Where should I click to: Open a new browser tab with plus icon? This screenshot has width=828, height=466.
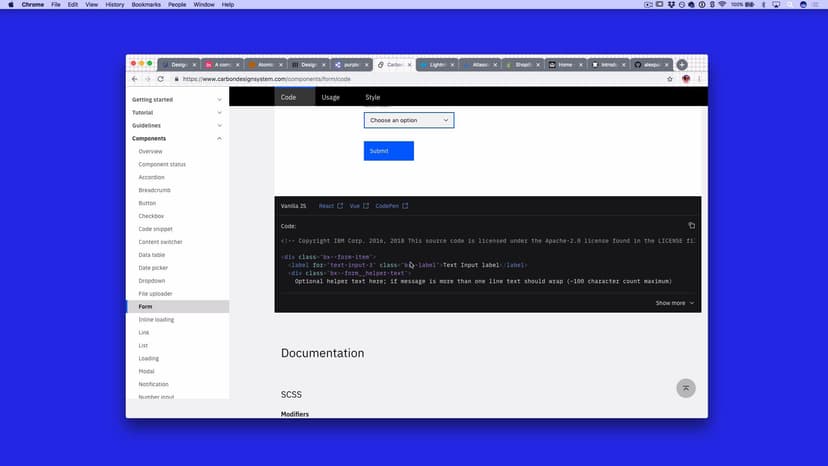click(682, 64)
